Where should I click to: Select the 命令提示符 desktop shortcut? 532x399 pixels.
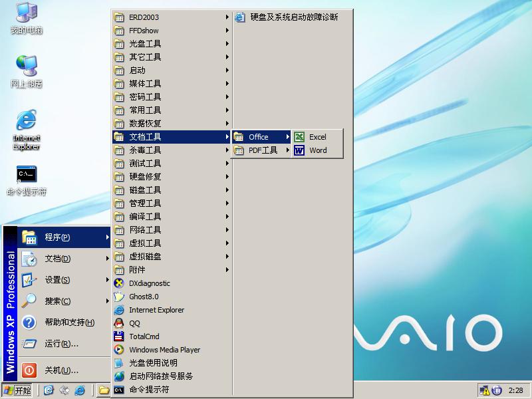pyautogui.click(x=27, y=181)
